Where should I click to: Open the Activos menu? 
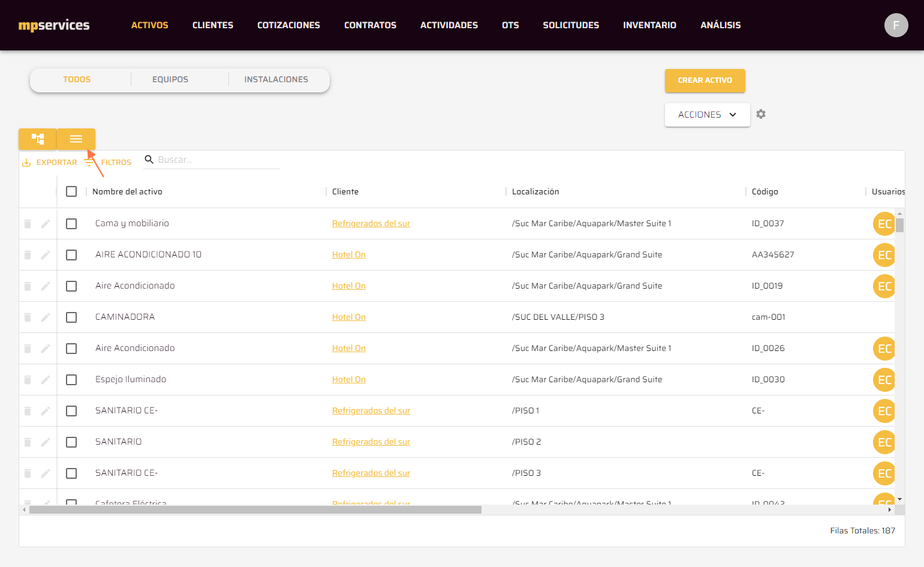tap(150, 25)
